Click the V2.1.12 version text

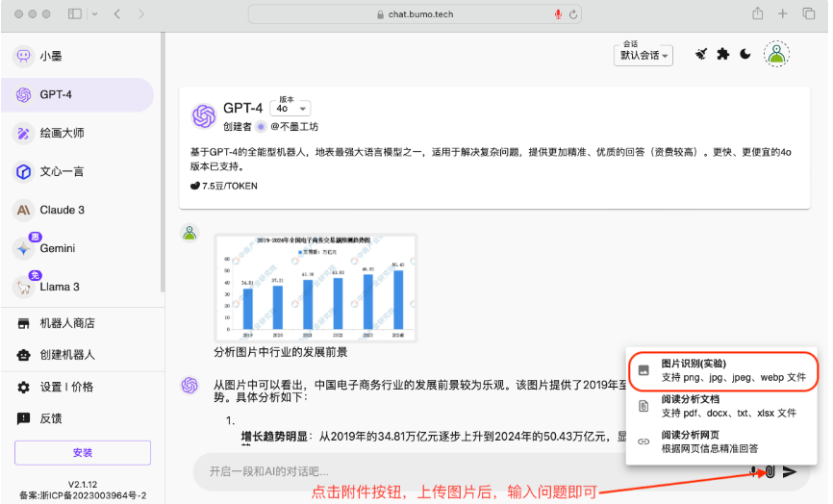coord(83,485)
